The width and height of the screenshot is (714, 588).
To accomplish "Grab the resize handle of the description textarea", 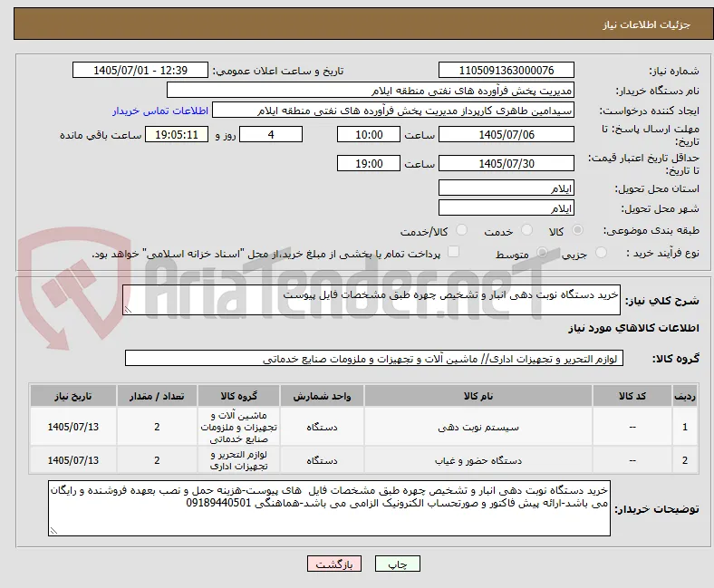I will (128, 310).
